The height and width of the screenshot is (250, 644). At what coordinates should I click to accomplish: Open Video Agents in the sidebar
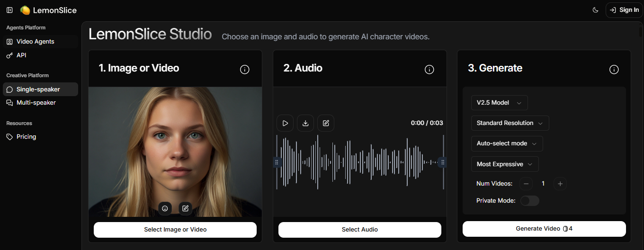tap(40, 42)
